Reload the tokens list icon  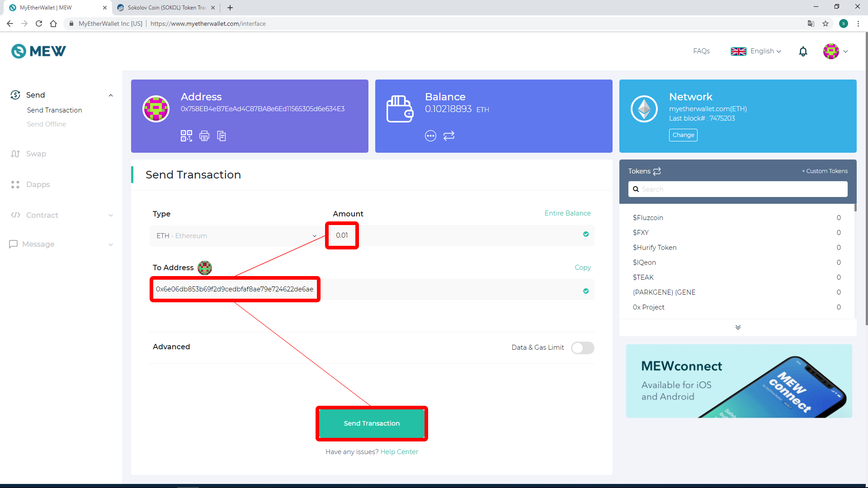(x=657, y=171)
